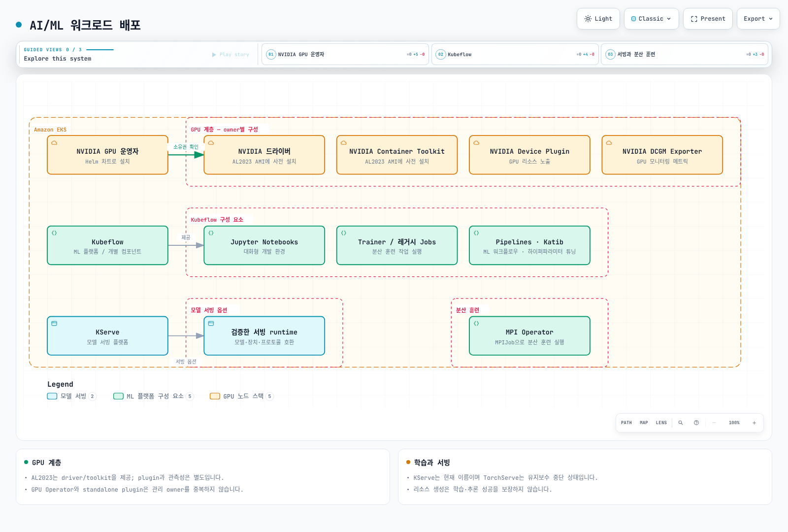Switch to the MAP view mode
Viewport: 788px width, 532px height.
(x=644, y=423)
